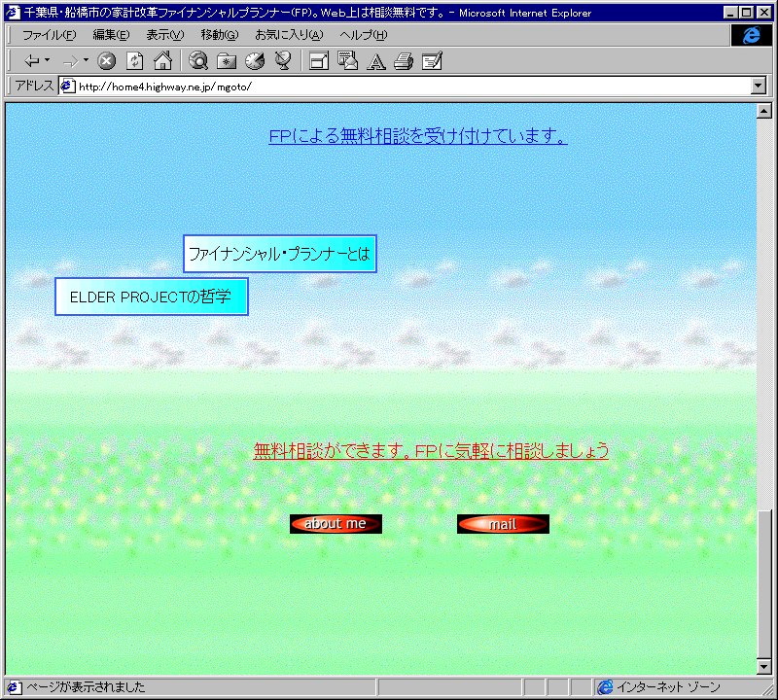The width and height of the screenshot is (778, 700).
Task: Click the Font size toolbar icon
Action: pos(376,61)
